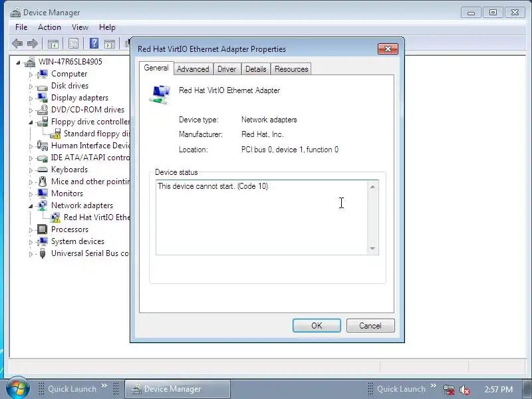This screenshot has width=532, height=399.
Task: Click Show/Hide Action Pane toolbar icon
Action: point(110,44)
